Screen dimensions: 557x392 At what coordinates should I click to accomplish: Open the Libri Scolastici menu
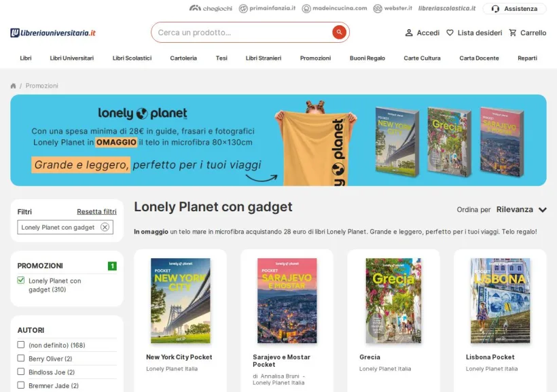(x=132, y=58)
